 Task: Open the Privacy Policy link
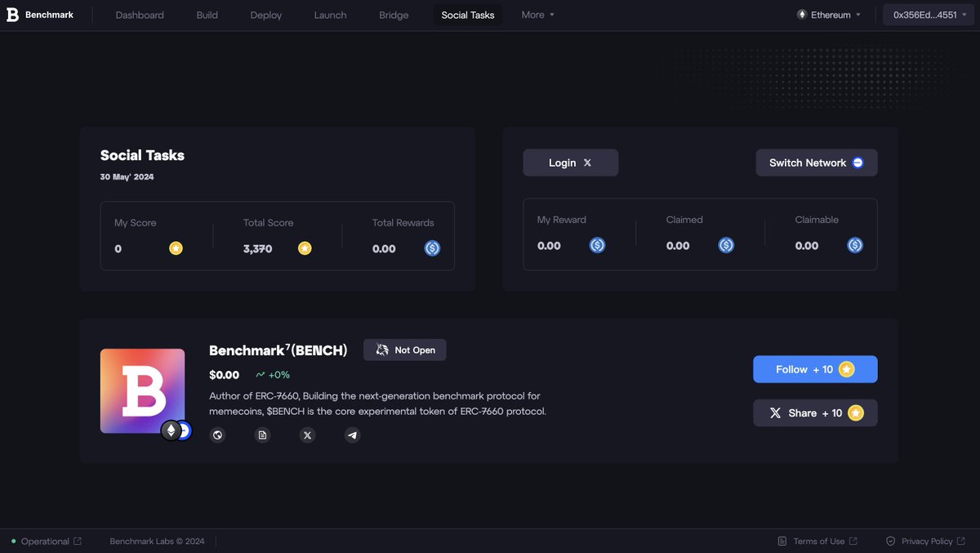[925, 541]
